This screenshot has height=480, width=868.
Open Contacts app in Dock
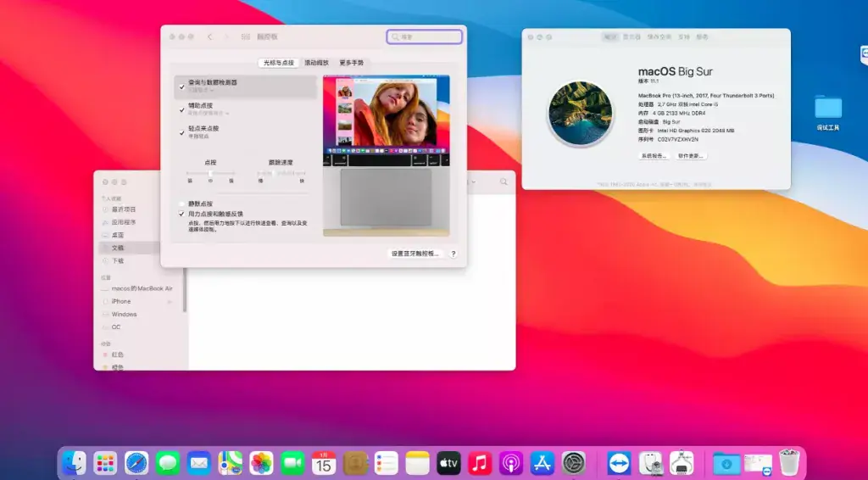tap(355, 463)
